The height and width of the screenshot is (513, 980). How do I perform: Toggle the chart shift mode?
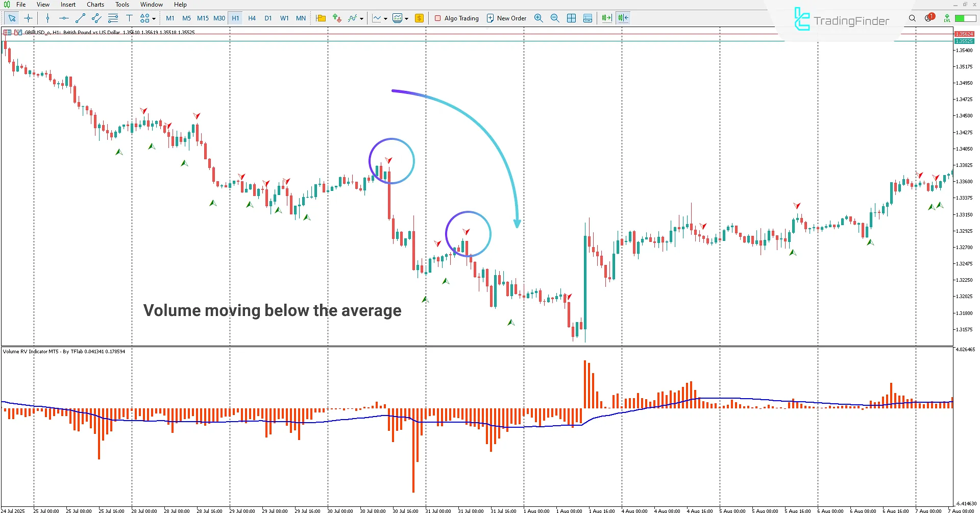622,18
